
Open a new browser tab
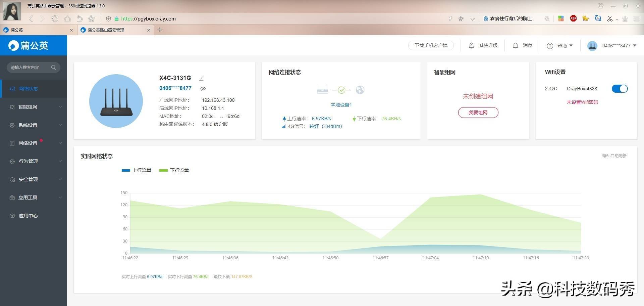tap(160, 30)
